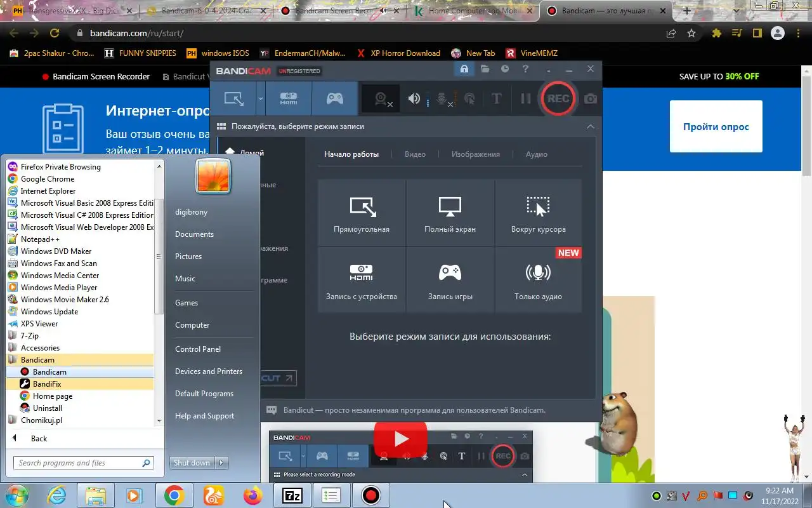Play the YouTube video on the page
Image resolution: width=812 pixels, height=508 pixels.
coord(400,438)
